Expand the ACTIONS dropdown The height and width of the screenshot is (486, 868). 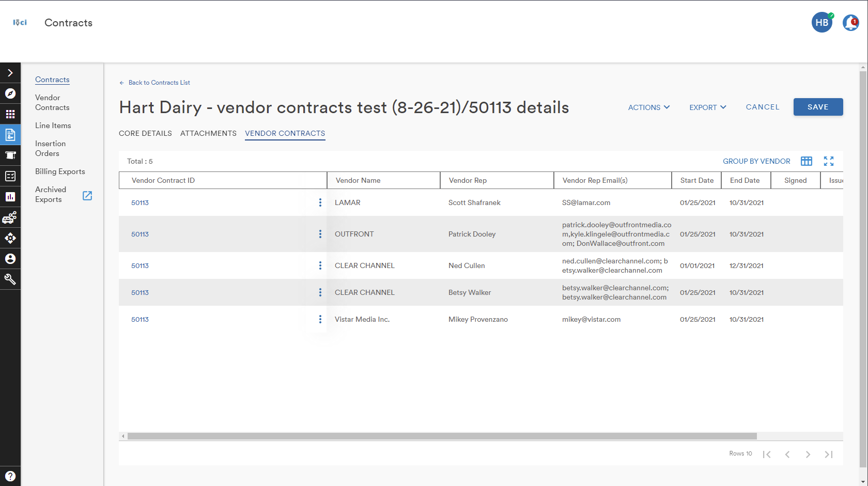(649, 107)
